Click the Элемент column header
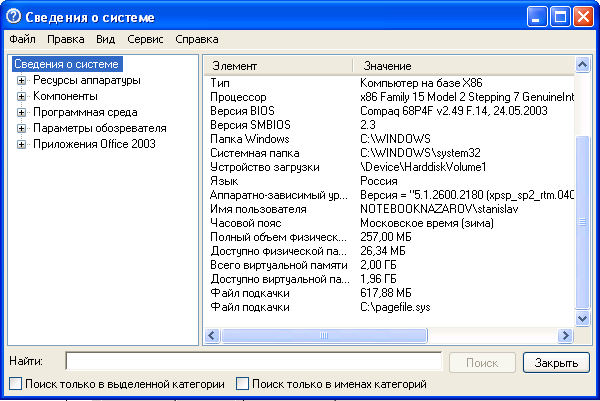 pos(278,66)
